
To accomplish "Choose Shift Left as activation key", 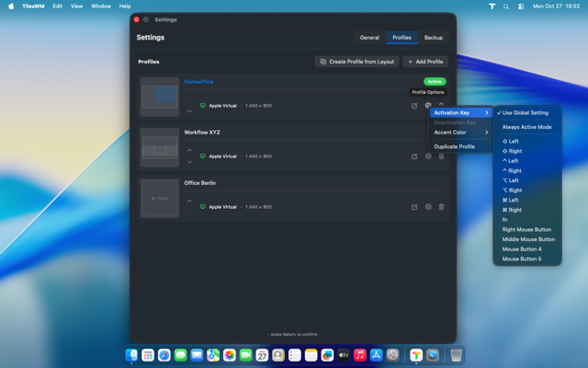I will 526,141.
